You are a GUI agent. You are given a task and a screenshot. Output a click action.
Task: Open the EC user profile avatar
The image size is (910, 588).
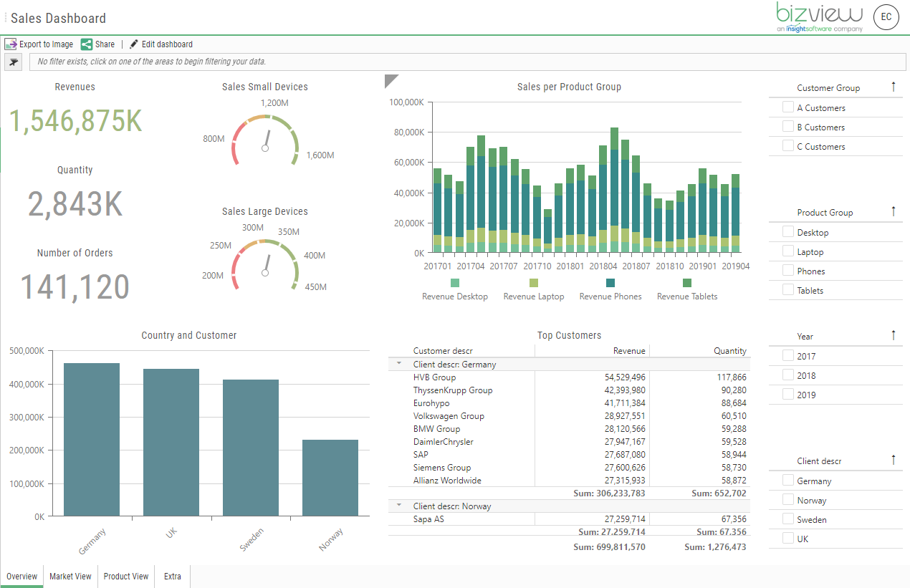click(x=886, y=17)
